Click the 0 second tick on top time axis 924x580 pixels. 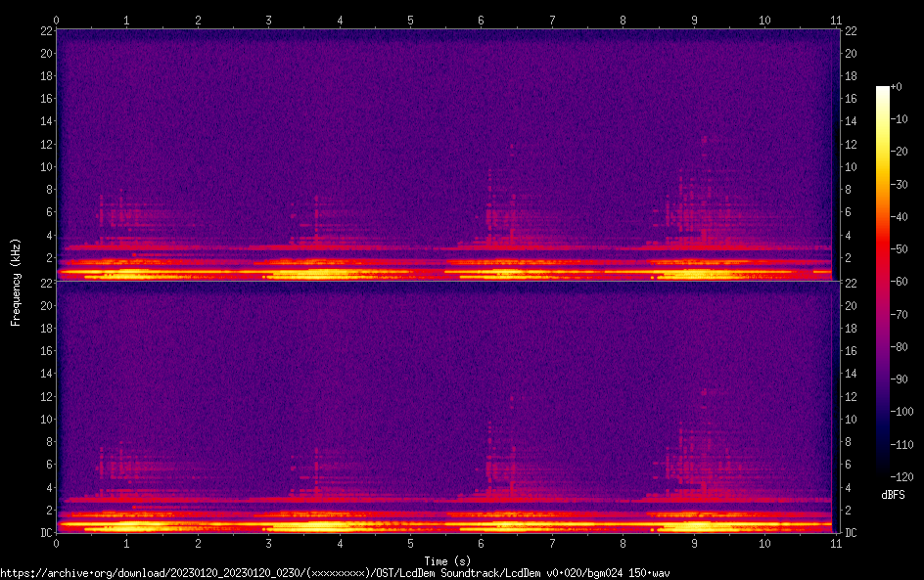click(x=57, y=20)
